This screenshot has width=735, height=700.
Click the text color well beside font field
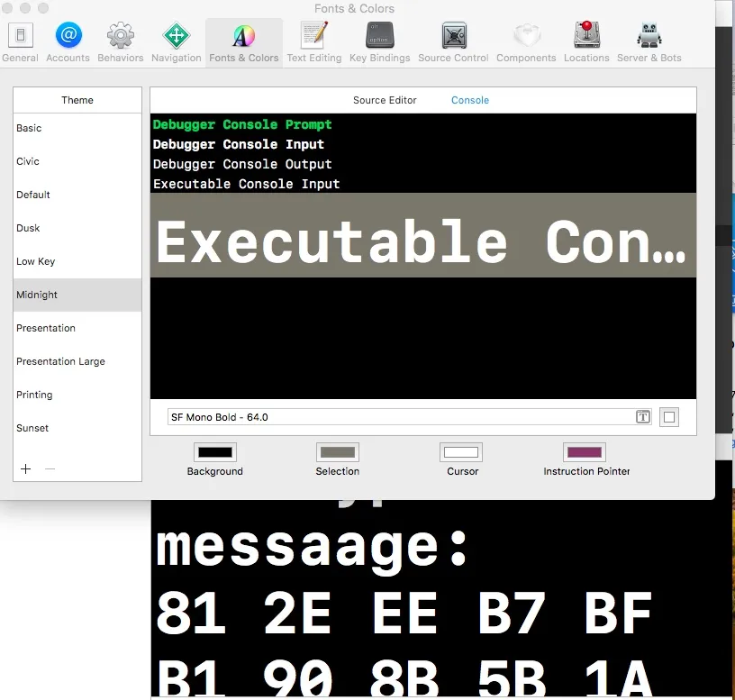[669, 417]
